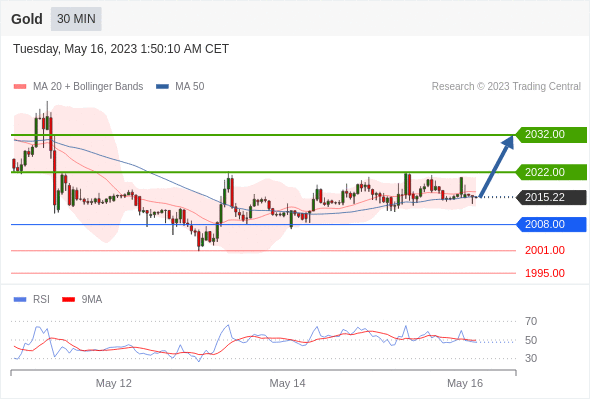Click the 2008.00 pivot price tag

tap(551, 224)
